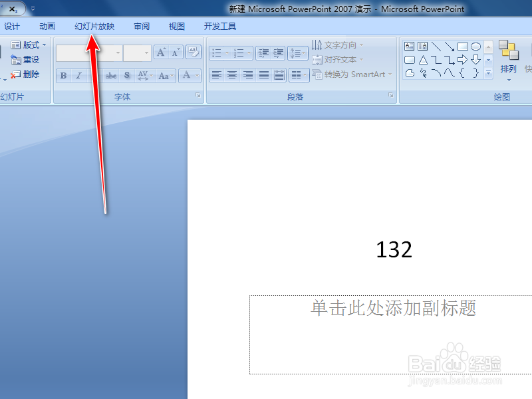
Task: Select the elbow arrow connector shape
Action: point(450,60)
